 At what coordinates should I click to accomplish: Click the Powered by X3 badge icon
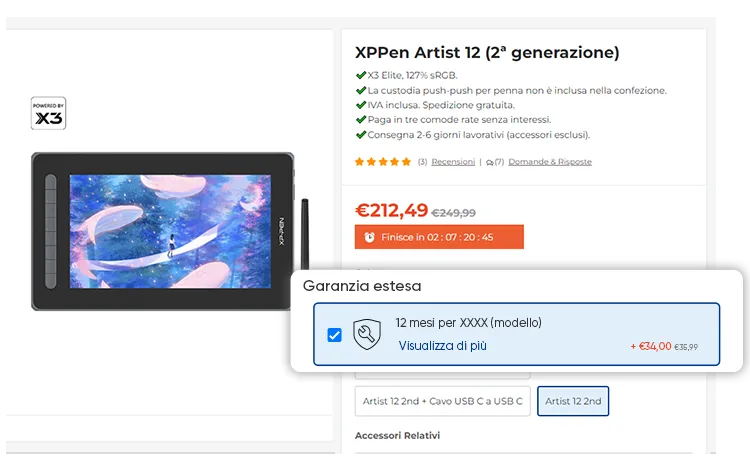pyautogui.click(x=48, y=113)
